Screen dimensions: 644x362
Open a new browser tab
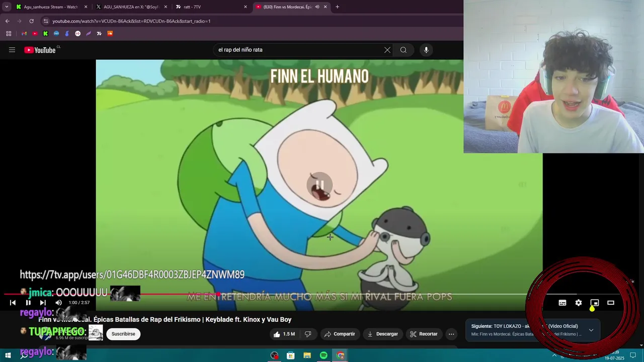coord(337,7)
